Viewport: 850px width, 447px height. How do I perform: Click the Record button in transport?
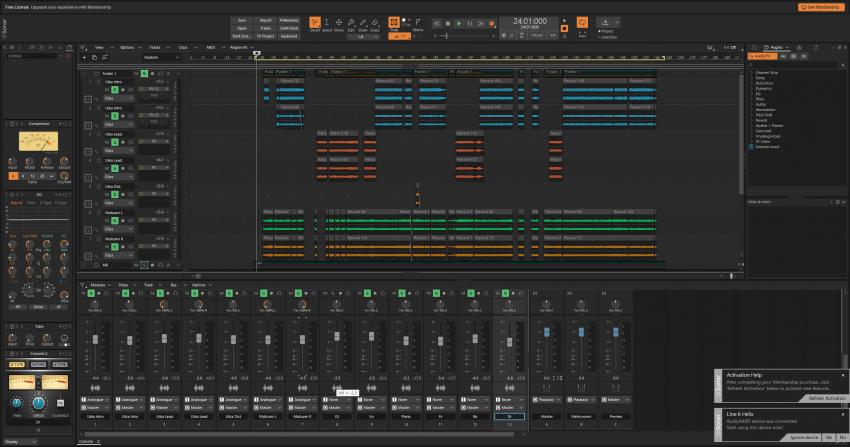[x=491, y=23]
